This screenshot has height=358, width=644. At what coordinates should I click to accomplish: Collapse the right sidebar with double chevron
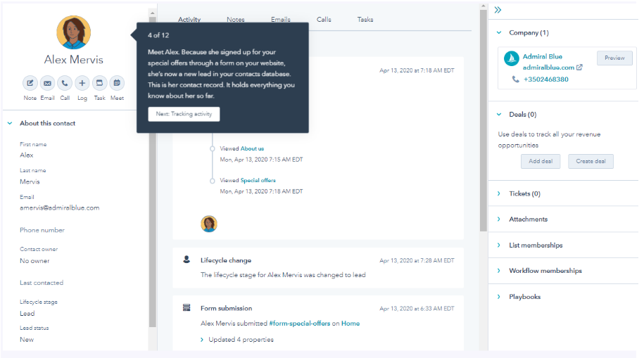tap(498, 10)
